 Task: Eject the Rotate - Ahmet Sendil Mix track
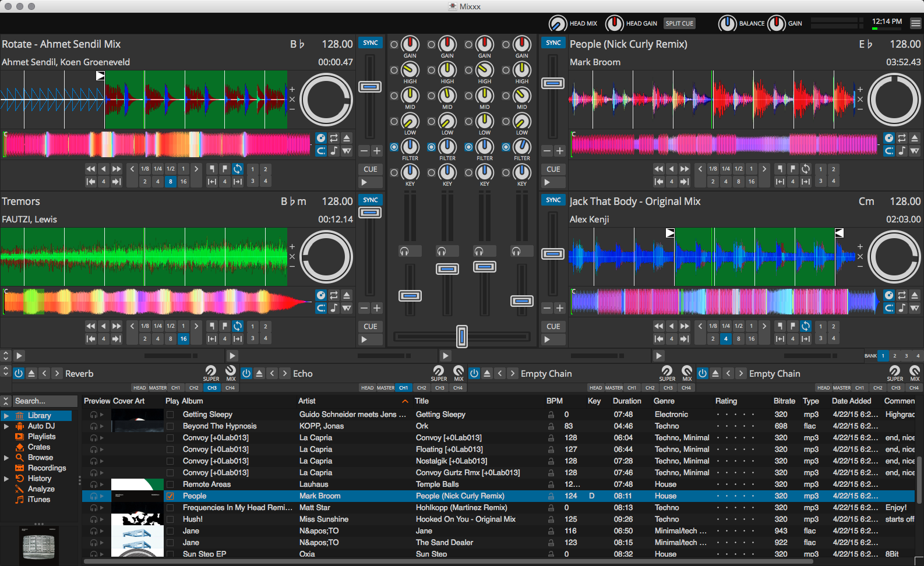click(347, 138)
